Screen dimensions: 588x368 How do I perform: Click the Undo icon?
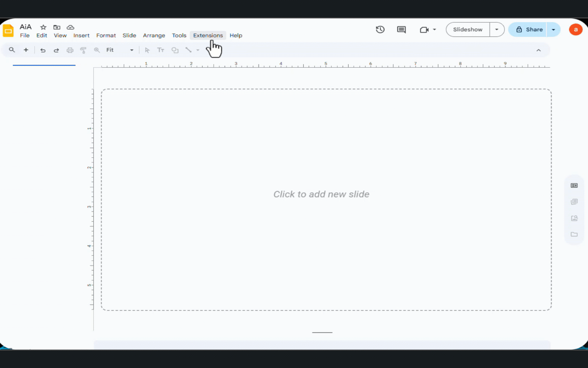[x=43, y=50]
